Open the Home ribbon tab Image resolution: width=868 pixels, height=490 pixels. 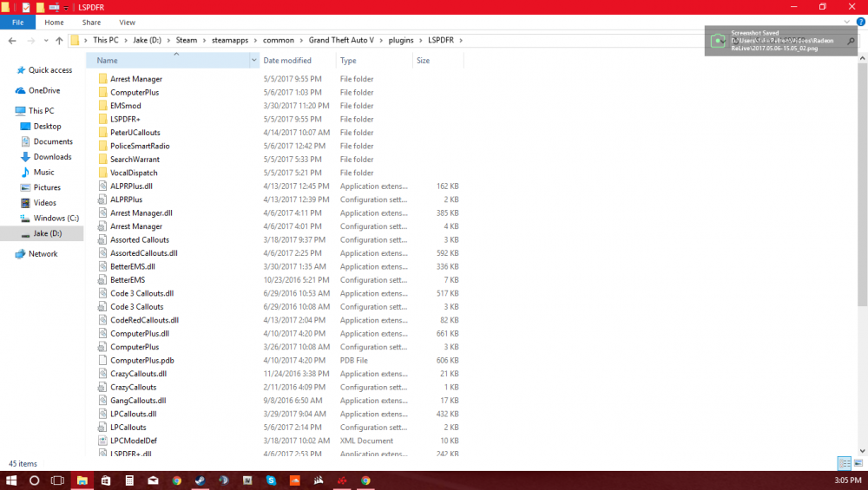click(54, 23)
